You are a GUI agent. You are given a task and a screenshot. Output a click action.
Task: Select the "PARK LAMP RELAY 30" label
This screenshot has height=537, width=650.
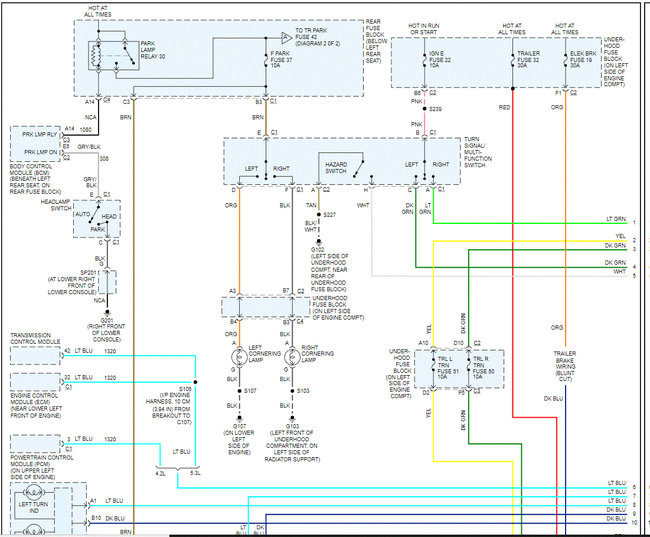coord(153,50)
